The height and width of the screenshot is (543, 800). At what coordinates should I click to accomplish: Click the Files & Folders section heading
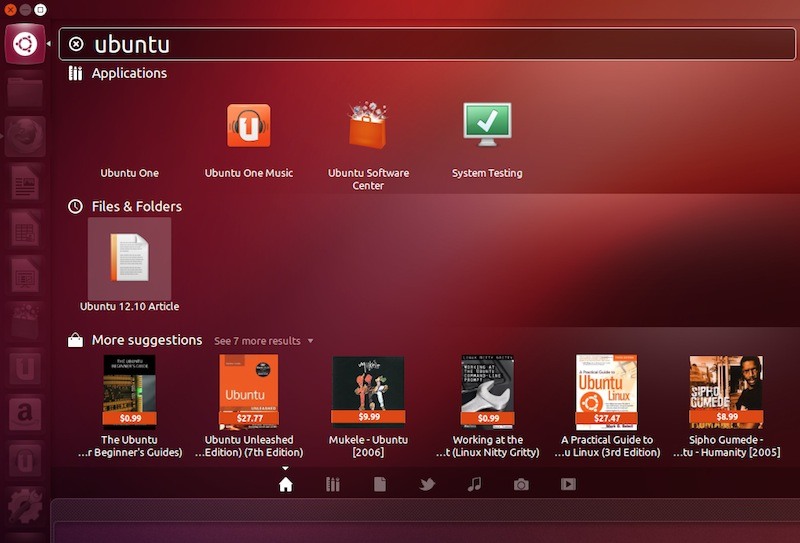click(136, 206)
